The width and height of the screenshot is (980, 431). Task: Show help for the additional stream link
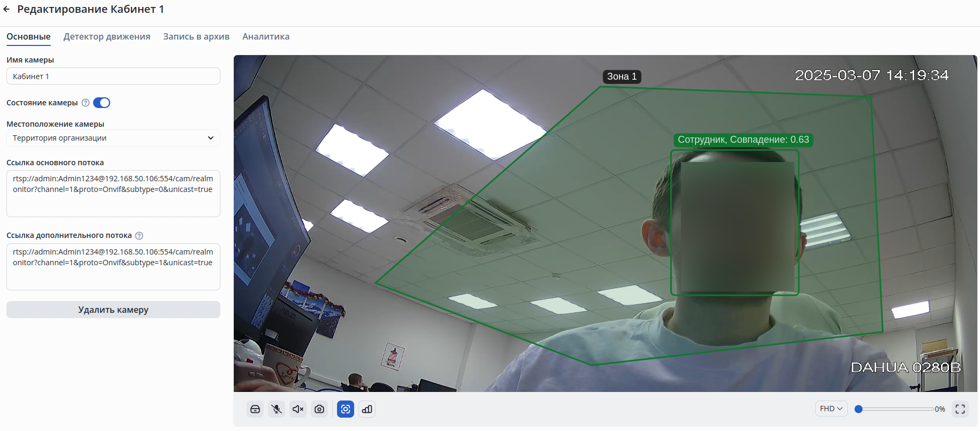click(139, 236)
